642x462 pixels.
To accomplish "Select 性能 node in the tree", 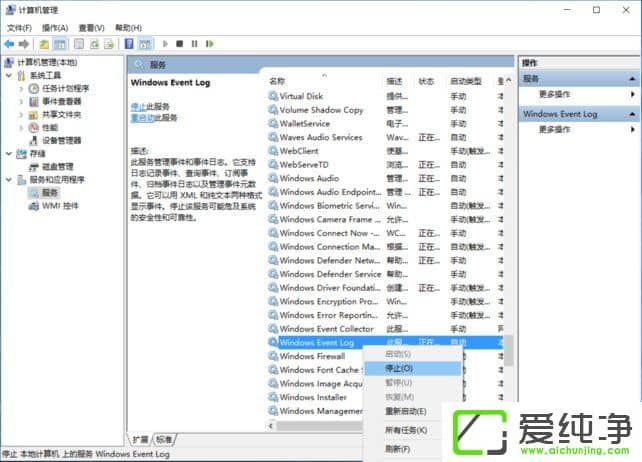I will pos(50,128).
